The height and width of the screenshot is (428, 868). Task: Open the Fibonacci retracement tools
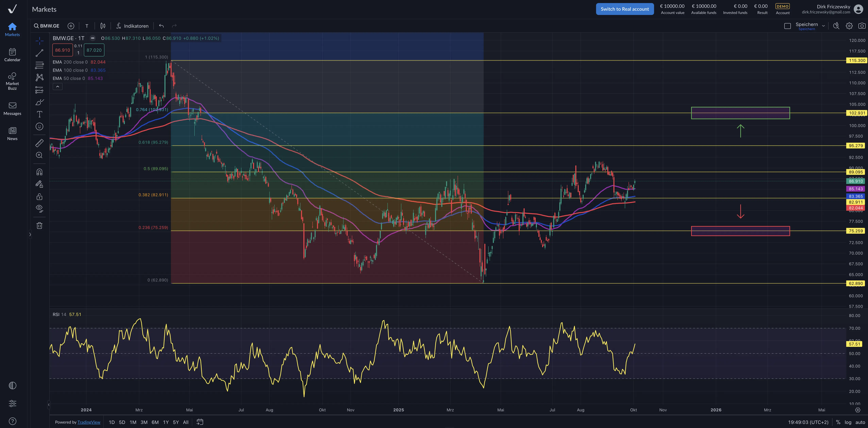click(39, 65)
